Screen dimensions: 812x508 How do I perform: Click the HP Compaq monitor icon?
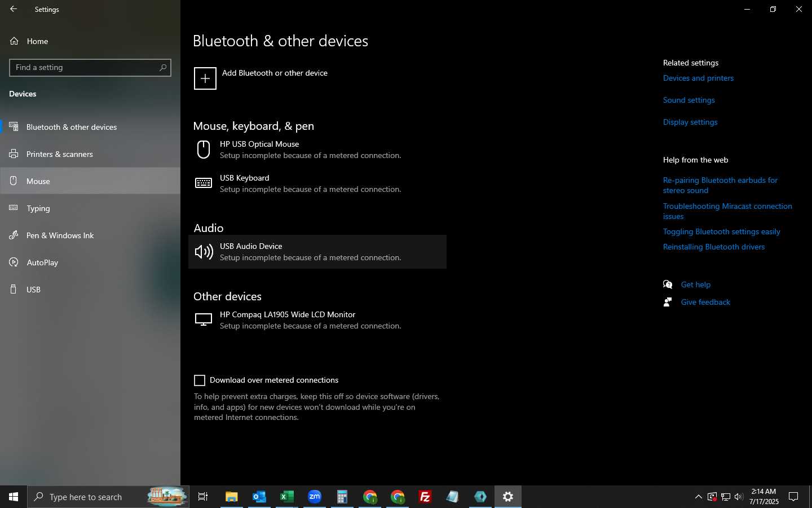click(204, 320)
